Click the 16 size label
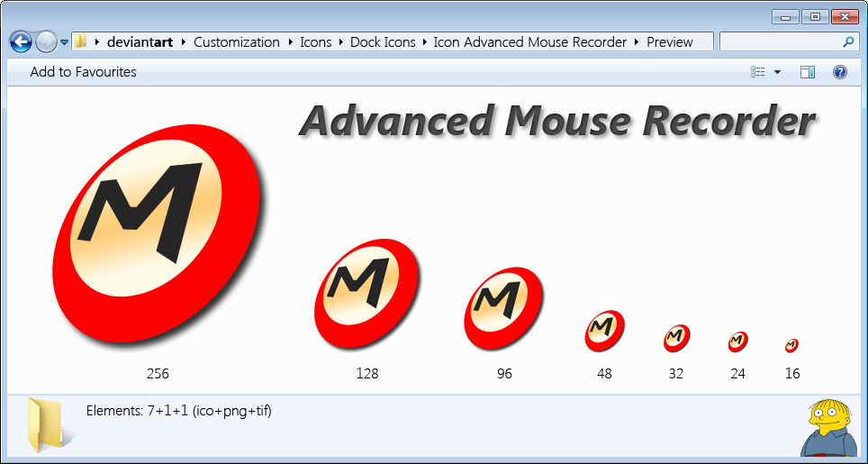868x464 pixels. [x=792, y=374]
